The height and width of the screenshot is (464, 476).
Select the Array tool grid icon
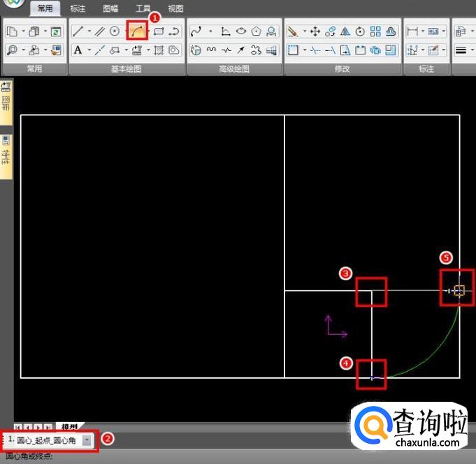click(375, 31)
